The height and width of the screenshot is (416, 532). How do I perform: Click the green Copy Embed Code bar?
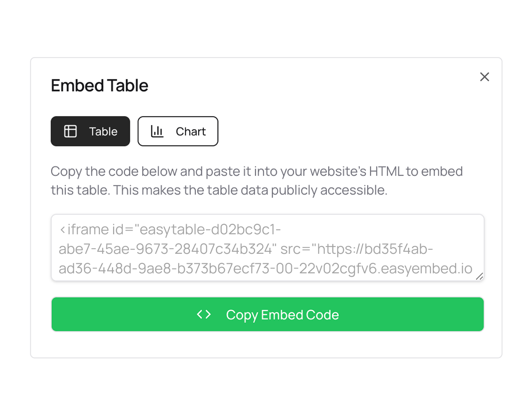click(x=267, y=315)
